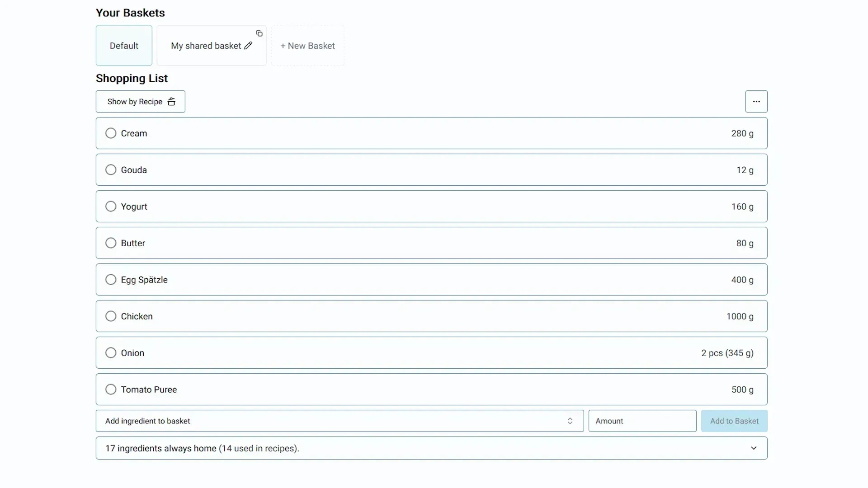Open the three-dots options menu
Screen dimensions: 868x488
pos(756,102)
